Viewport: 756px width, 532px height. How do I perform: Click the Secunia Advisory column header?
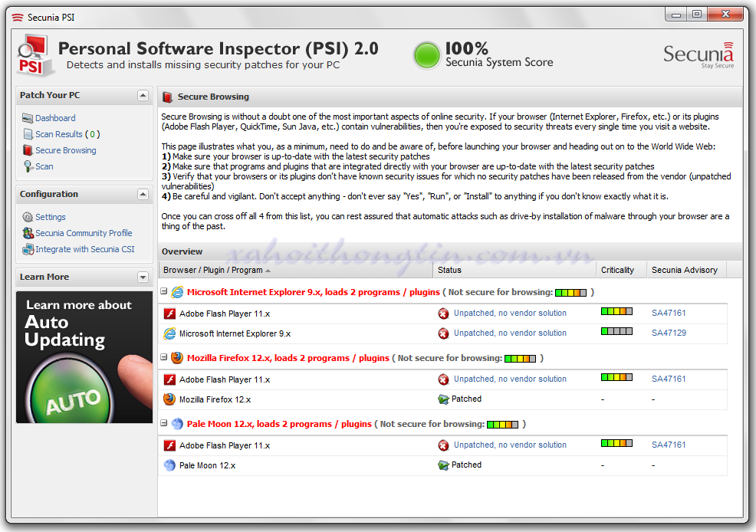pos(686,270)
